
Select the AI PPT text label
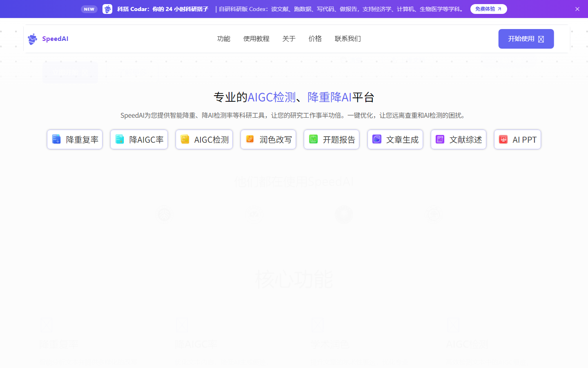[x=525, y=140]
